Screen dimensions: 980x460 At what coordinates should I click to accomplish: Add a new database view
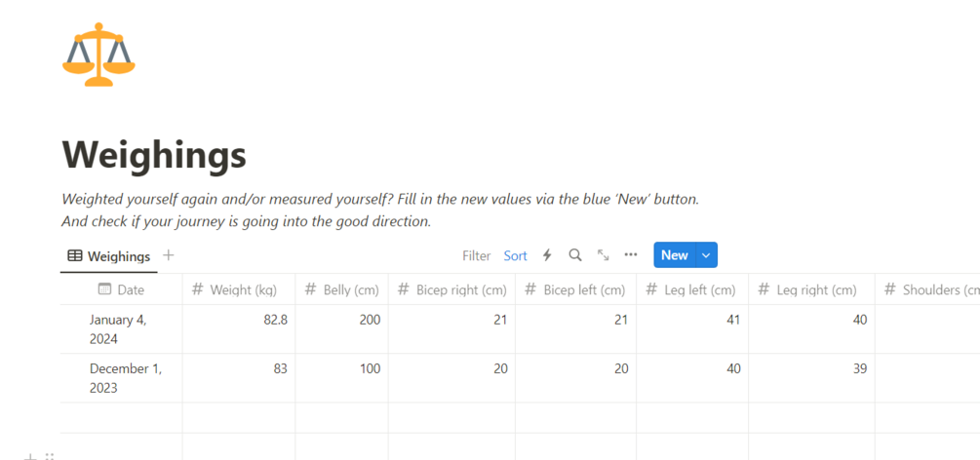pos(169,255)
